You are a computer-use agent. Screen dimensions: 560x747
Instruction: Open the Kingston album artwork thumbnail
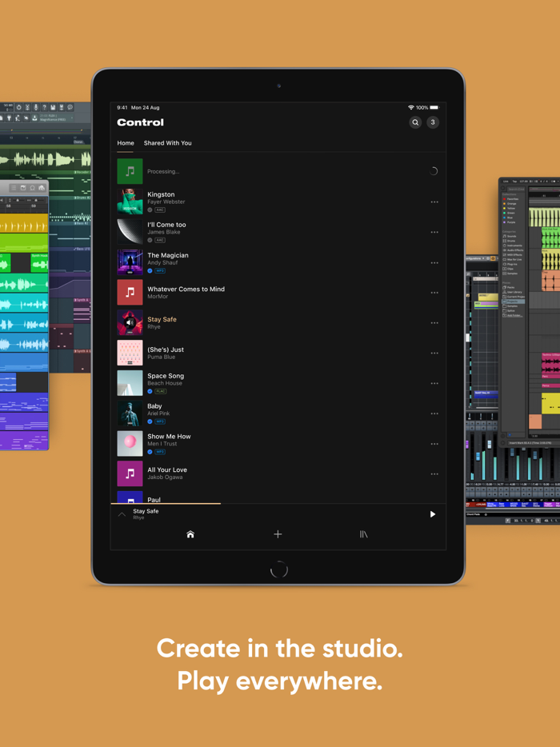pos(130,202)
